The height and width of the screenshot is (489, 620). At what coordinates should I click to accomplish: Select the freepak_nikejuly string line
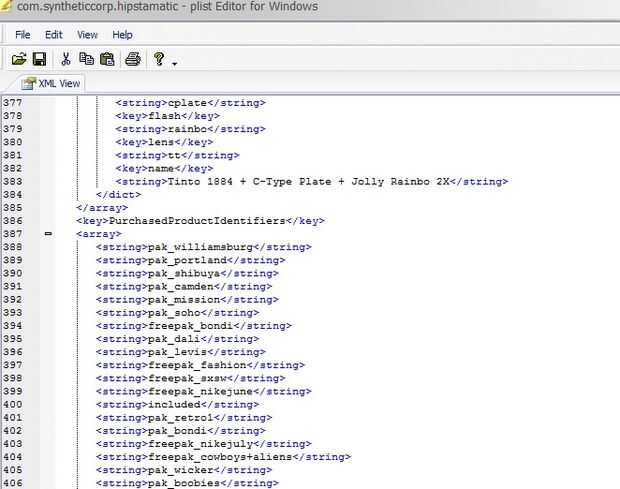point(204,444)
